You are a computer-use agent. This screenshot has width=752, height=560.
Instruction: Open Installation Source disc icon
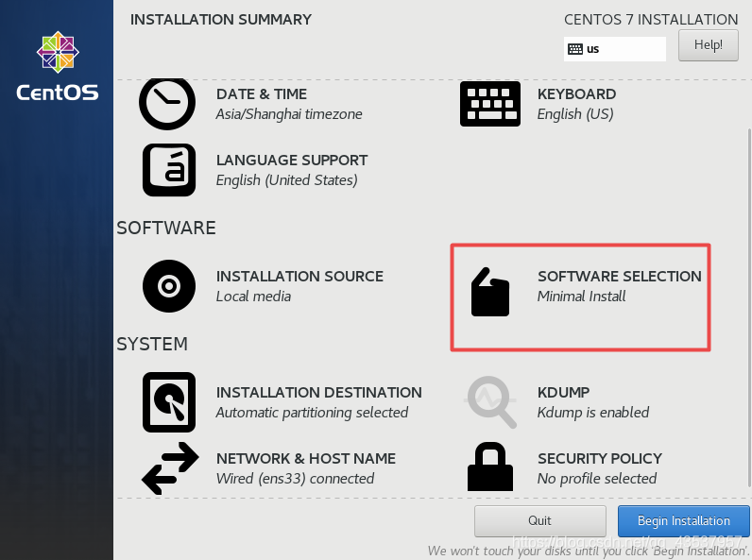(x=169, y=286)
